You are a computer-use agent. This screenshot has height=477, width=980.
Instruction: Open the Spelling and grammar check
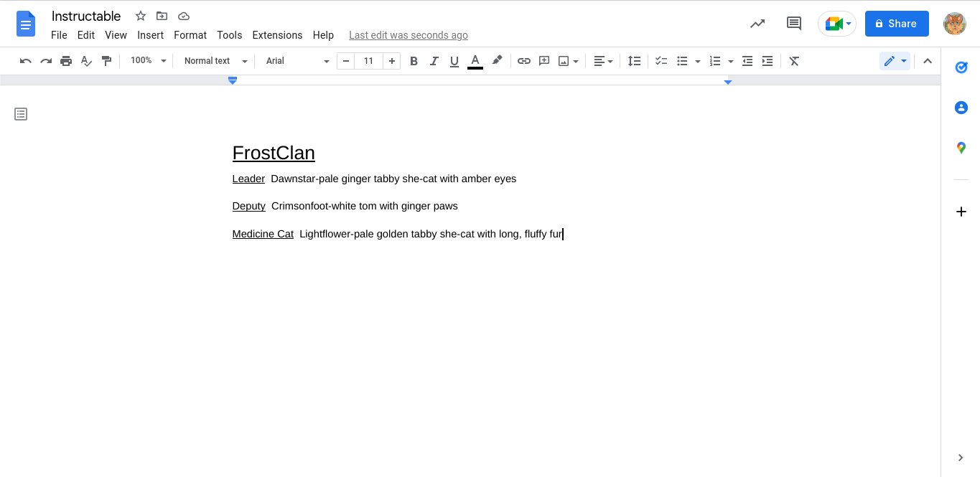pyautogui.click(x=86, y=61)
